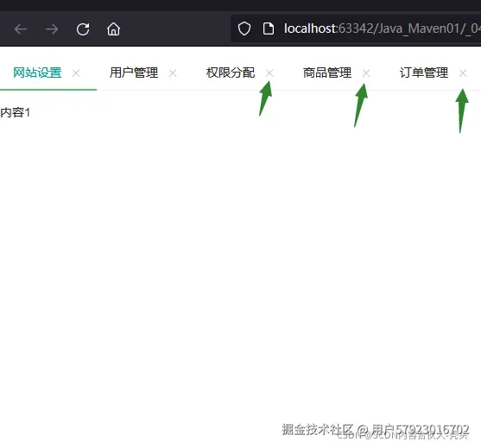
Task: Go to the 订单管理 tab
Action: tap(424, 73)
